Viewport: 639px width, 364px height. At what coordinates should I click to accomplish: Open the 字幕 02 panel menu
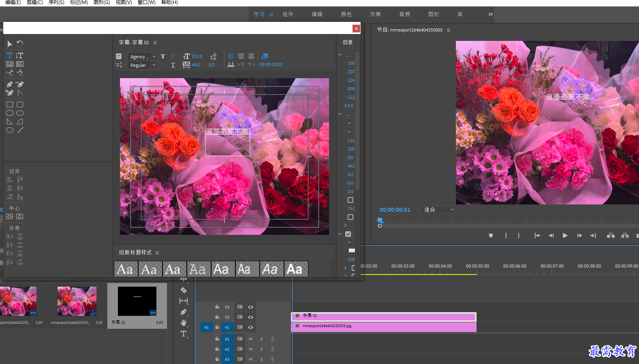(155, 43)
